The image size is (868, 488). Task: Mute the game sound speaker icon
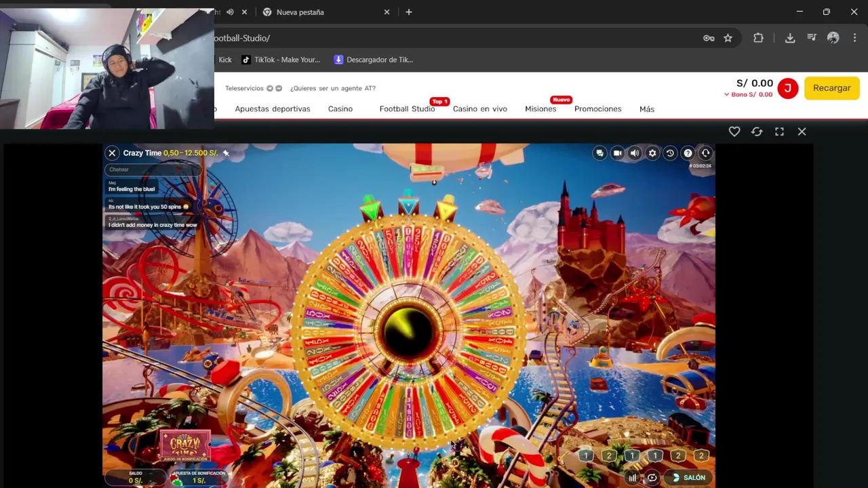635,153
